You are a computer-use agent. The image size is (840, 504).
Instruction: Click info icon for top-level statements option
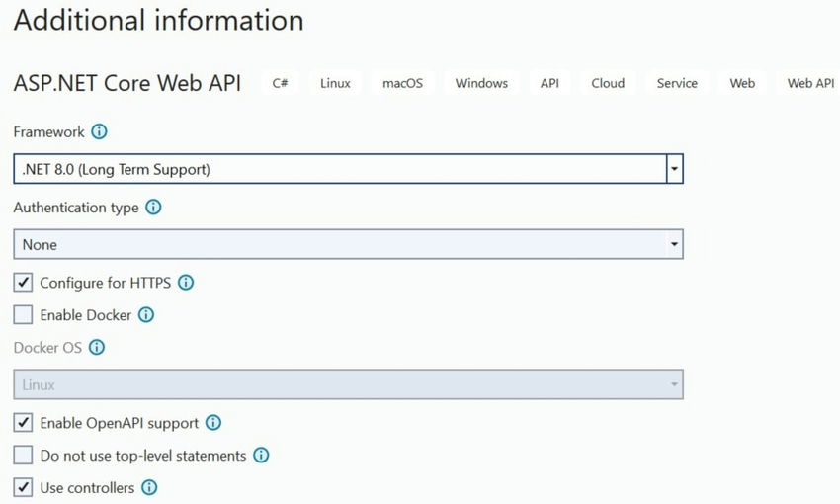pos(261,456)
